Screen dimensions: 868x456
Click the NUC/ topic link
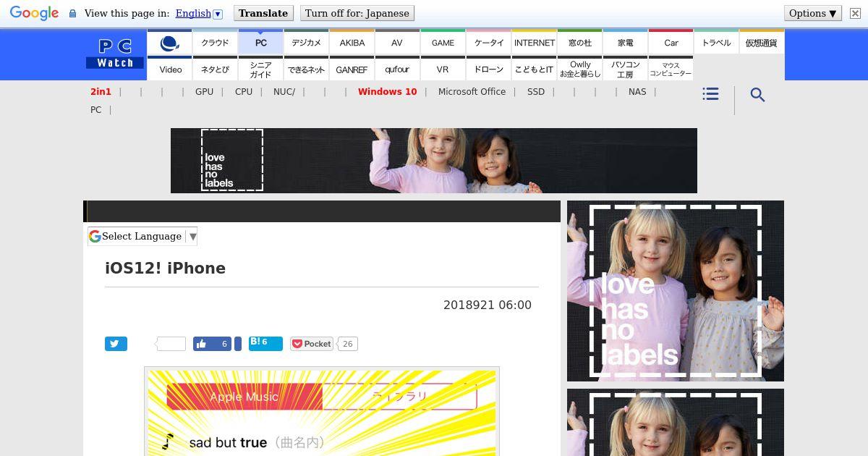pos(284,92)
